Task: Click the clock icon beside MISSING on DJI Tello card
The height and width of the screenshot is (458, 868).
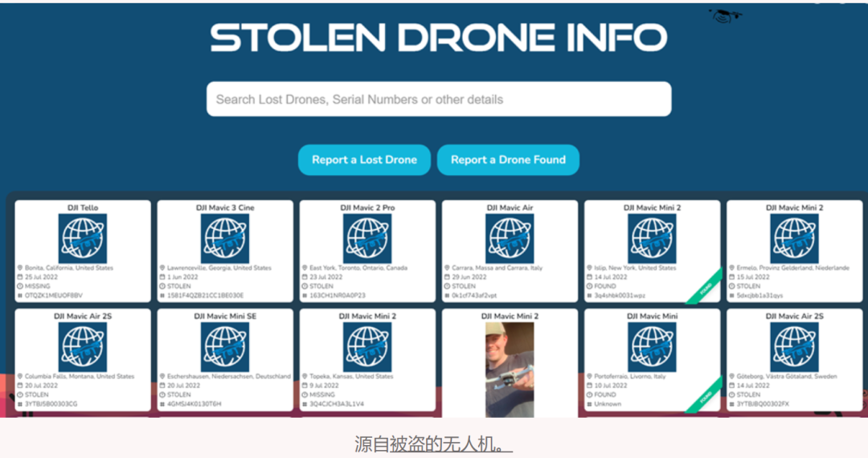Action: click(x=20, y=287)
